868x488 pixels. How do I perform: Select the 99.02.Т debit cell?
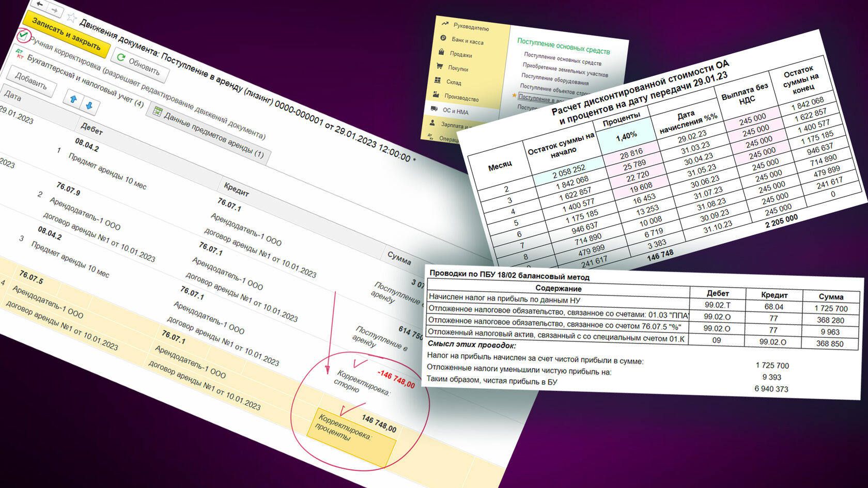click(718, 305)
